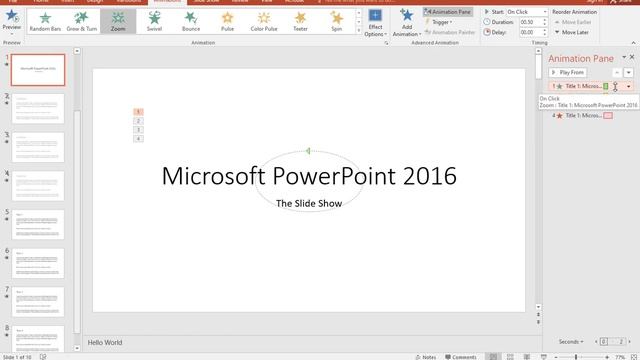This screenshot has height=360, width=640.
Task: Apply the Random Bars animation effect
Action: coord(45,21)
